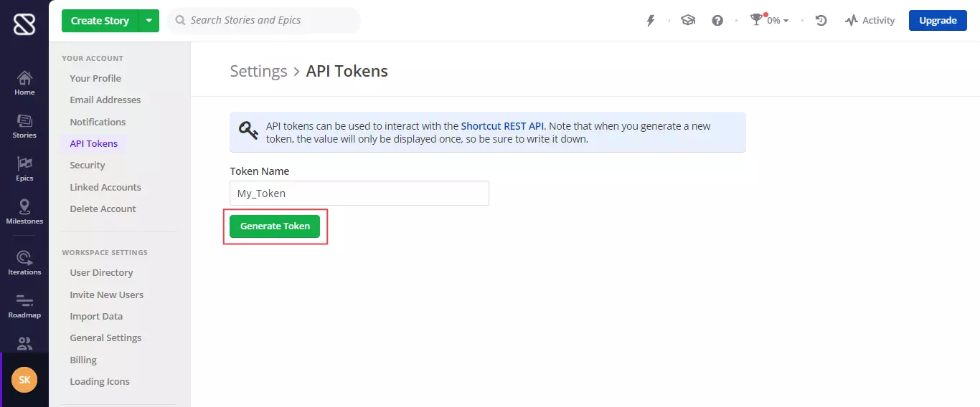
Task: Open Roadmap in the sidebar
Action: pyautogui.click(x=24, y=306)
